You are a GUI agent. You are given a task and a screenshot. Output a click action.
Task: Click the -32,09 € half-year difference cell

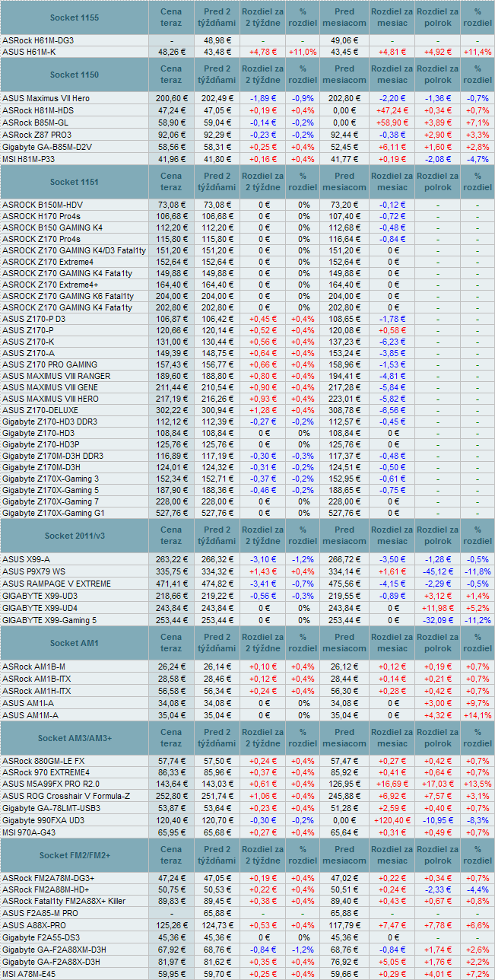(437, 620)
